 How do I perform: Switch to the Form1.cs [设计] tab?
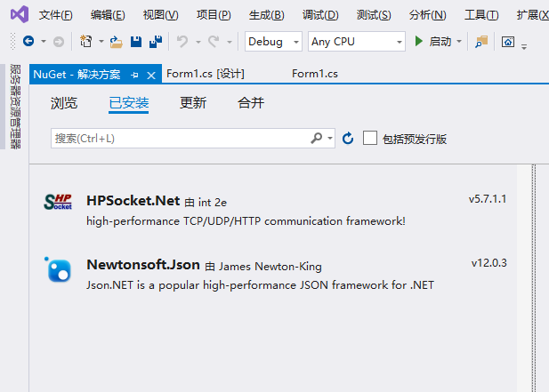[206, 74]
